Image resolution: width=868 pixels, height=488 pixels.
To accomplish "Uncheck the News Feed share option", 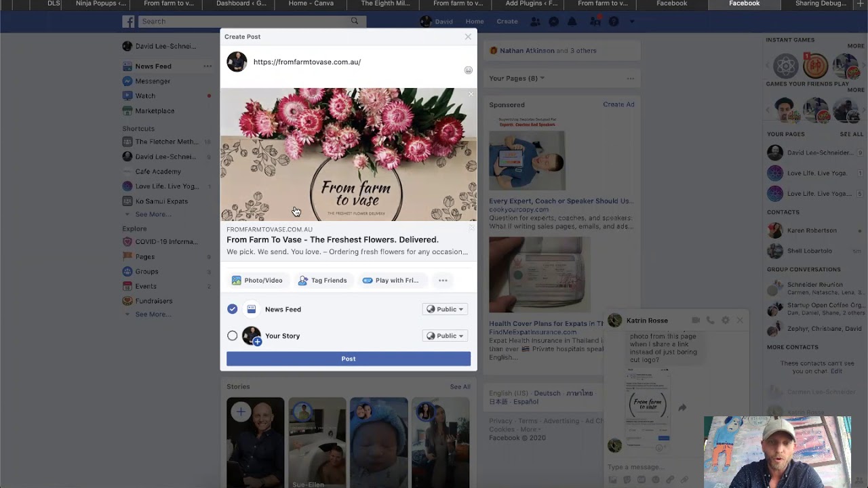I will tap(233, 309).
